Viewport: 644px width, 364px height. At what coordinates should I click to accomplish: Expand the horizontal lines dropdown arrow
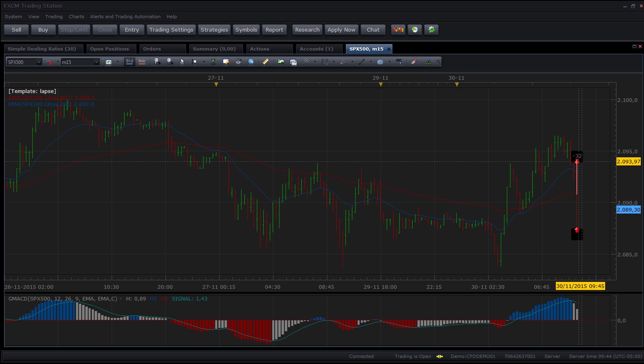(x=334, y=62)
